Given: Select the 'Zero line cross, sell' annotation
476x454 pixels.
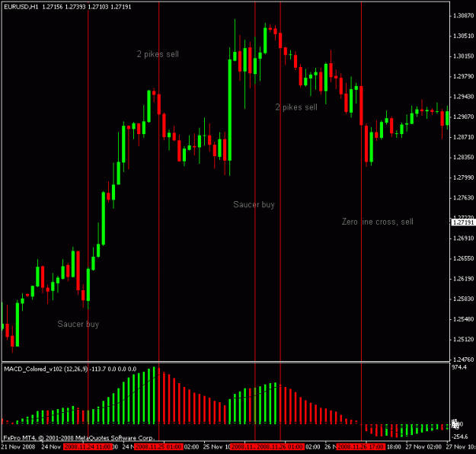Looking at the screenshot, I should (x=377, y=222).
